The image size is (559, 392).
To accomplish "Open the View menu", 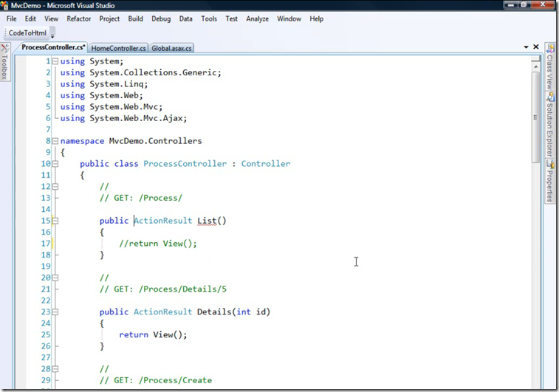I will pyautogui.click(x=52, y=19).
